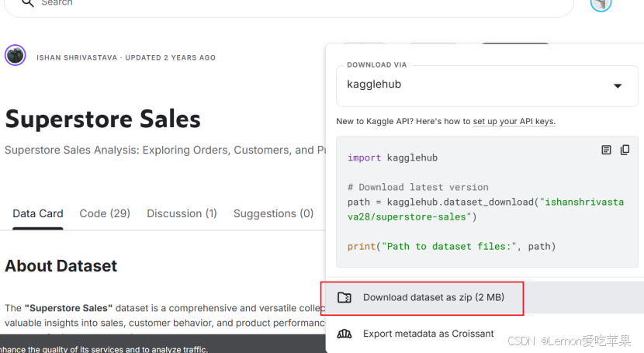This screenshot has height=353, width=644.
Task: Click the "# Download latest version" comment
Action: click(x=418, y=188)
